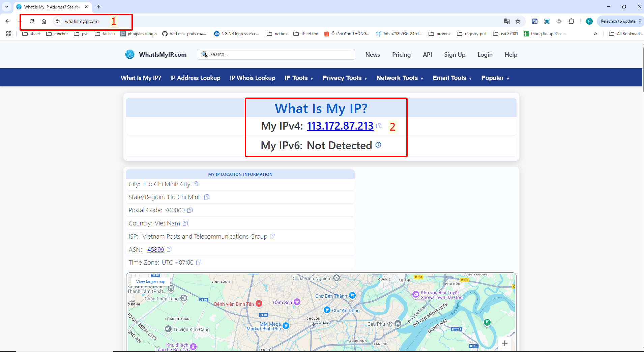Screen dimensions: 644x352
Task: Zoom in on the map
Action: click(x=504, y=343)
